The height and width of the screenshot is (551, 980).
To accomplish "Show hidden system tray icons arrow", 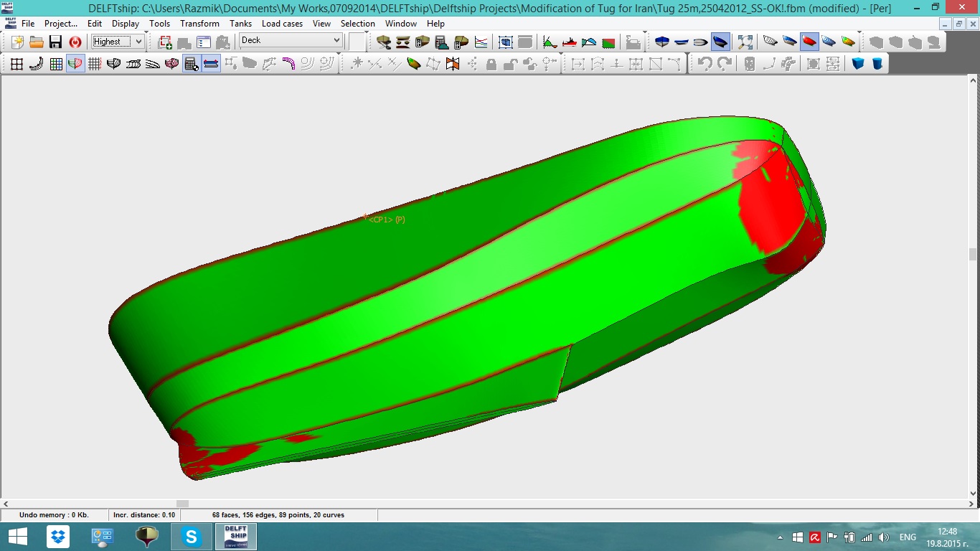I will 780,537.
